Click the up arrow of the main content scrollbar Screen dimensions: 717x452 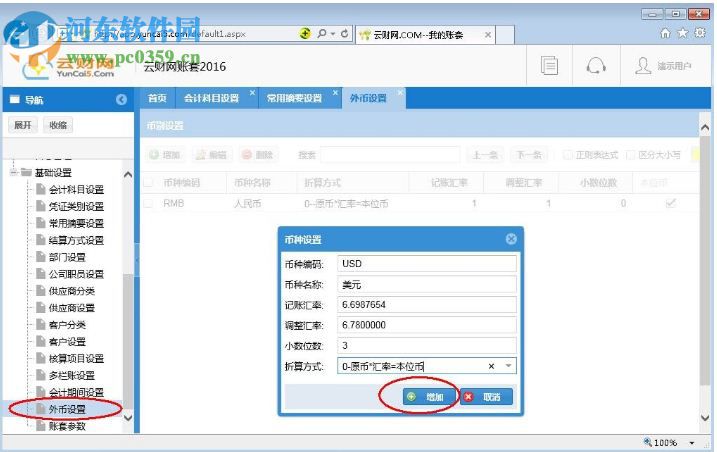point(705,128)
